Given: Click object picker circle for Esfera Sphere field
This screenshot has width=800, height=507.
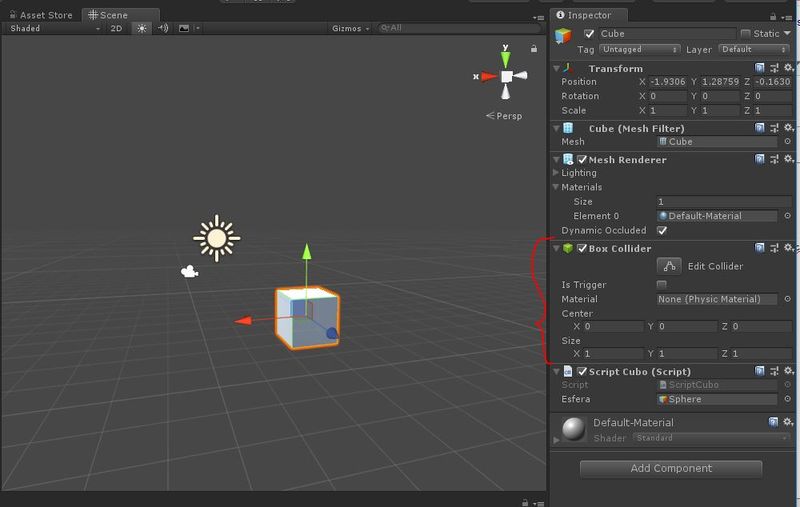Looking at the screenshot, I should coord(787,399).
